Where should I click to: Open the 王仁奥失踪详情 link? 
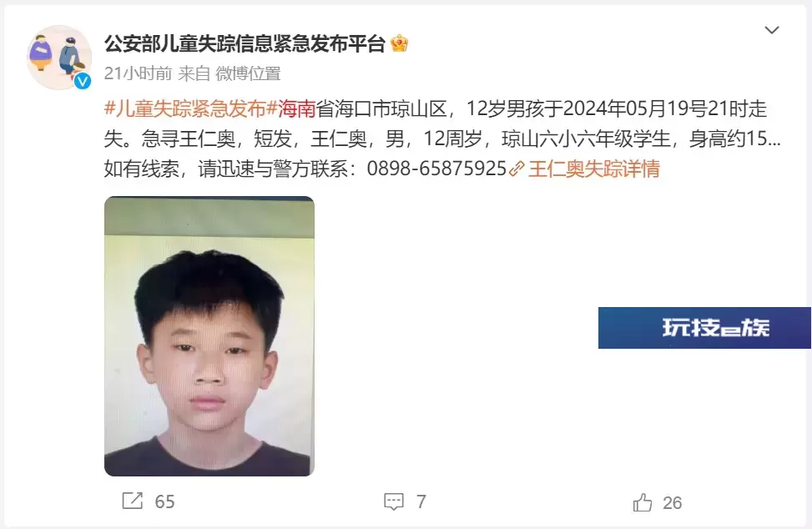(x=594, y=169)
